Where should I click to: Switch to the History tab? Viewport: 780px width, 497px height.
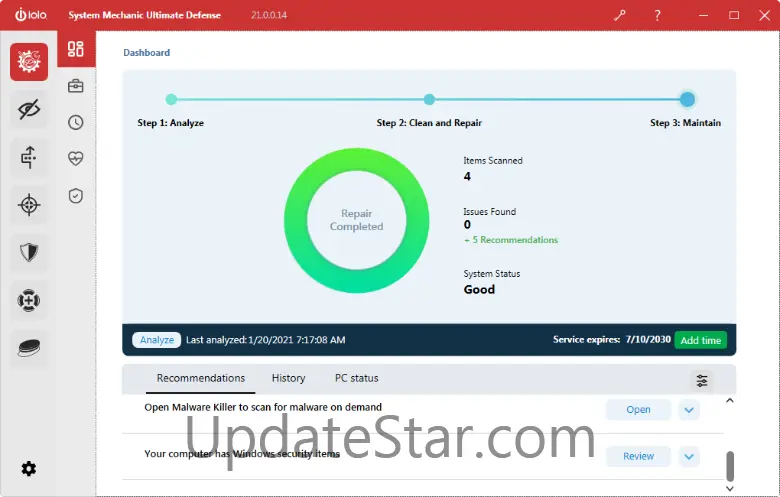click(x=289, y=378)
